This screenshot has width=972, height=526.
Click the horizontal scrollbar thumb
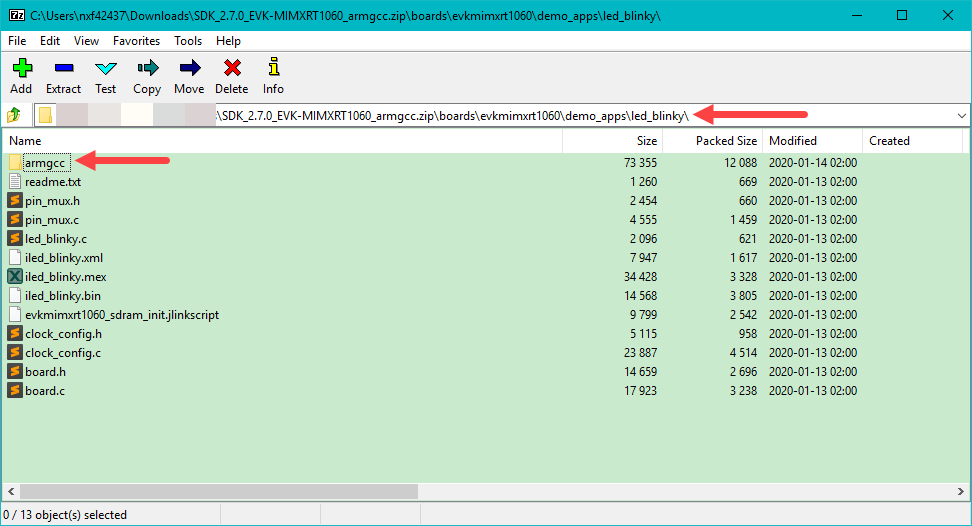[219, 491]
